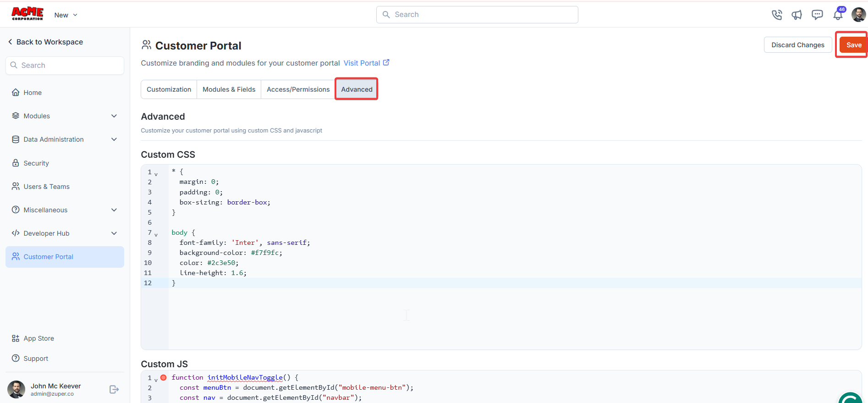
Task: Click the external link icon next to Visit Portal
Action: point(386,62)
